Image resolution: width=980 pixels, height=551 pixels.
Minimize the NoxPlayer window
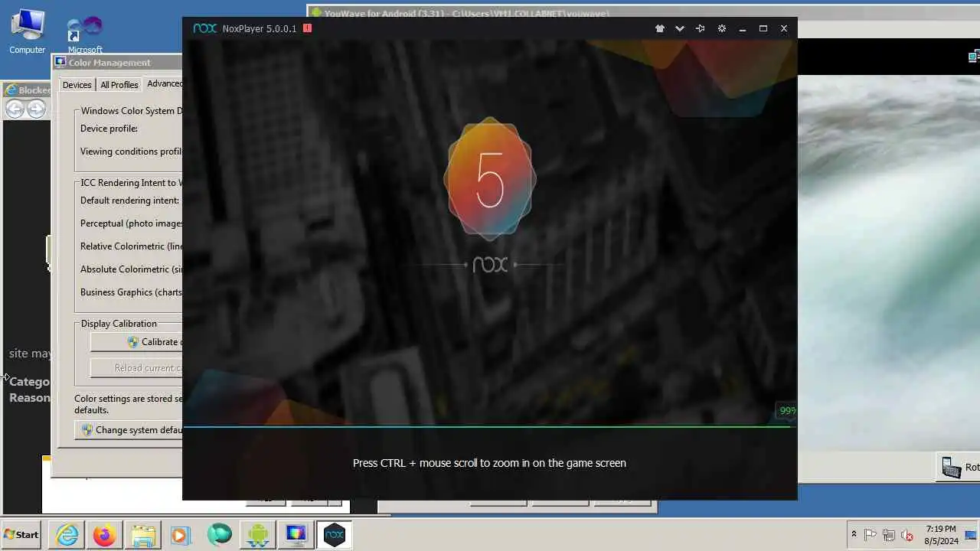[743, 28]
